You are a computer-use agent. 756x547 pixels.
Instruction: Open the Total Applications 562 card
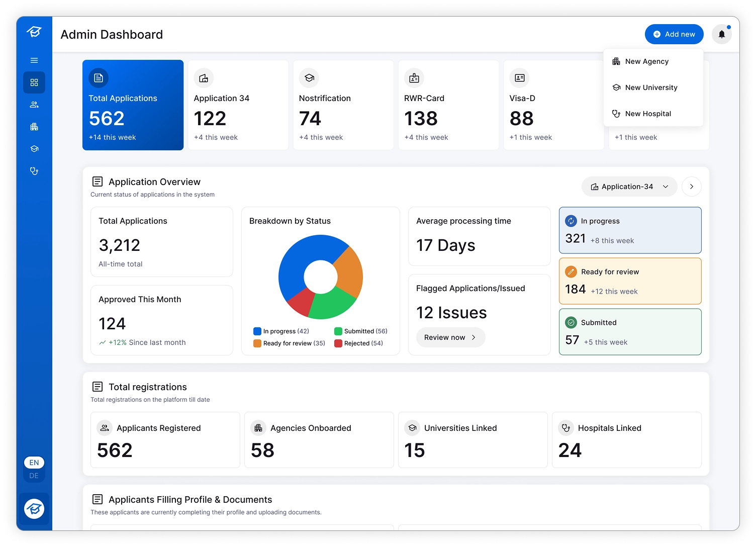[x=133, y=105]
